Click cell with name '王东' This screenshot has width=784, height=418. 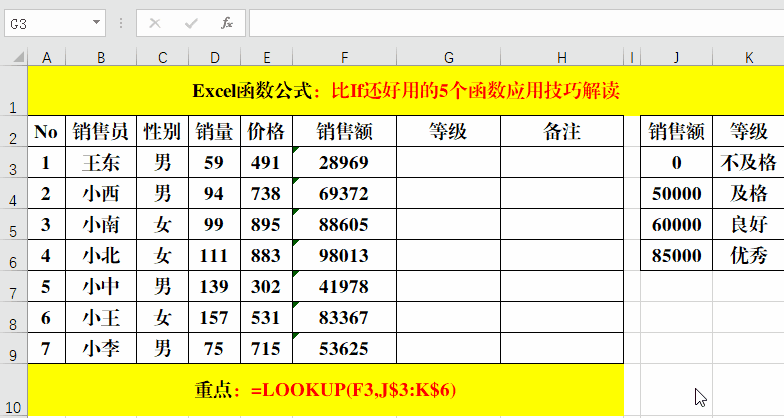coord(101,162)
